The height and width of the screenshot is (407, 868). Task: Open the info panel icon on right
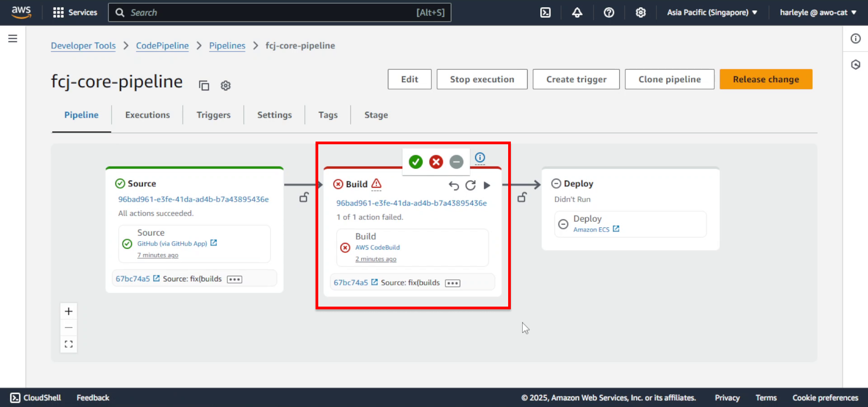(855, 38)
